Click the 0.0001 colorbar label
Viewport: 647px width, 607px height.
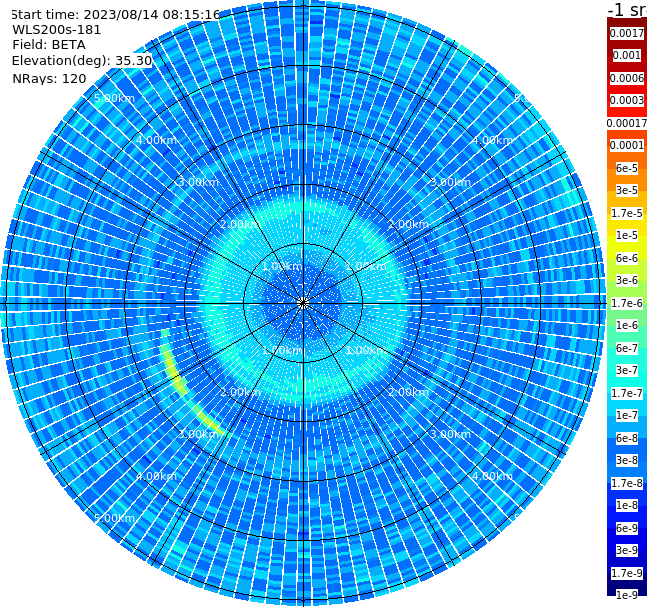(627, 145)
